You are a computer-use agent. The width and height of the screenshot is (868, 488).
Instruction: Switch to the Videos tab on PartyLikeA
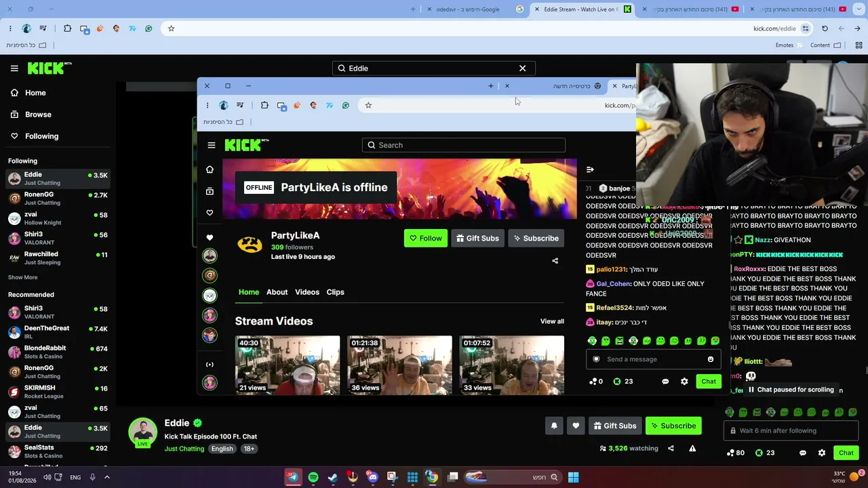pos(307,292)
